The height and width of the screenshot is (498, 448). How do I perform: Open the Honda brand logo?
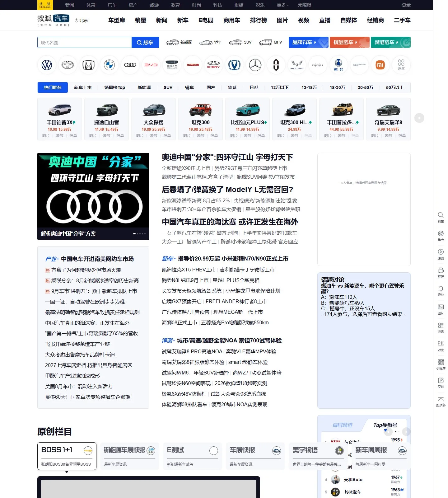click(x=88, y=65)
